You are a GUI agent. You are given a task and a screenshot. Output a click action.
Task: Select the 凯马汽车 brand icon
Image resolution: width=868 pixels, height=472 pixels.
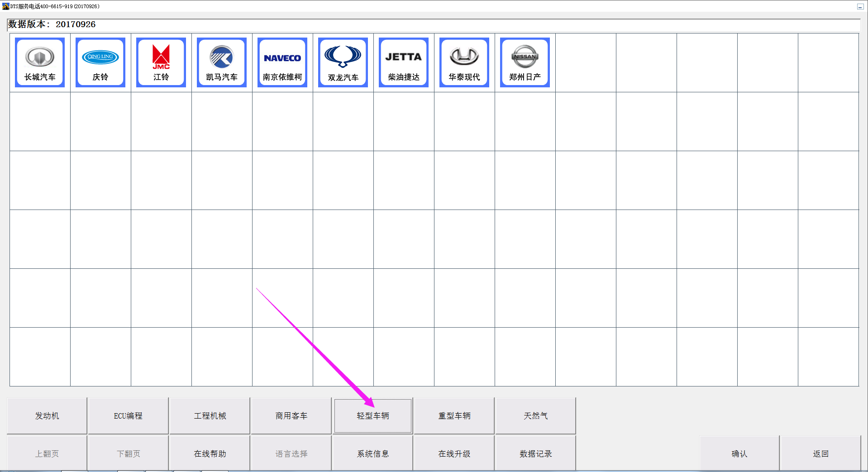click(x=222, y=62)
